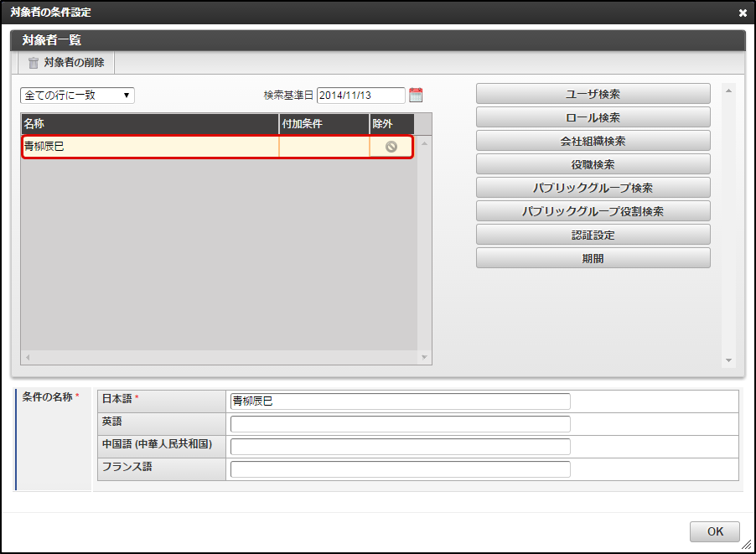The width and height of the screenshot is (756, 554).
Task: Open the 全ての行に一致 dropdown
Action: (77, 96)
